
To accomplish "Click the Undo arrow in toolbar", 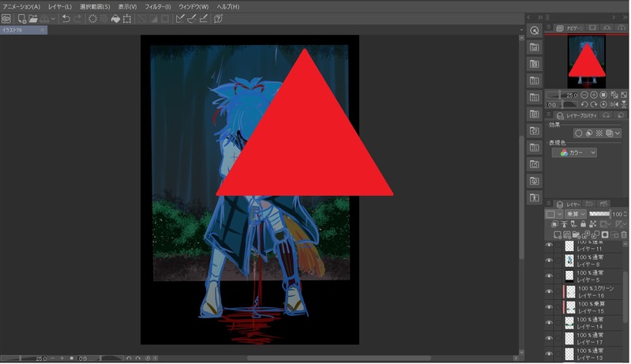I will [x=66, y=18].
